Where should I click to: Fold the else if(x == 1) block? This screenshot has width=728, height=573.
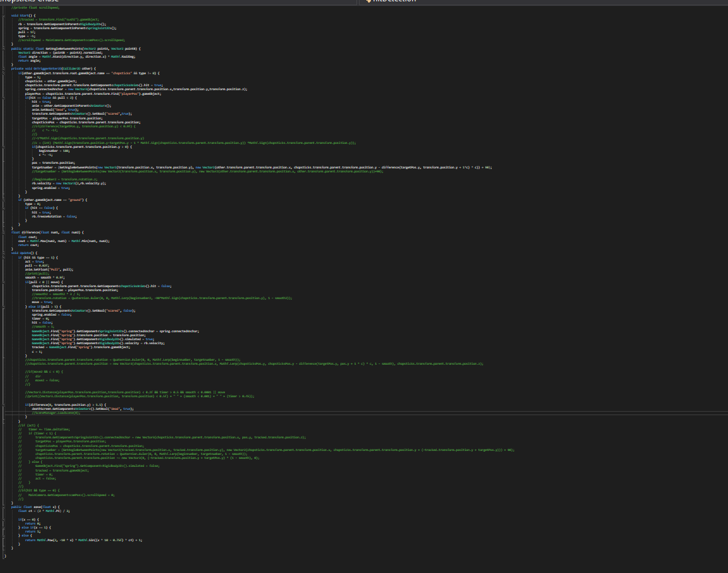click(4, 527)
